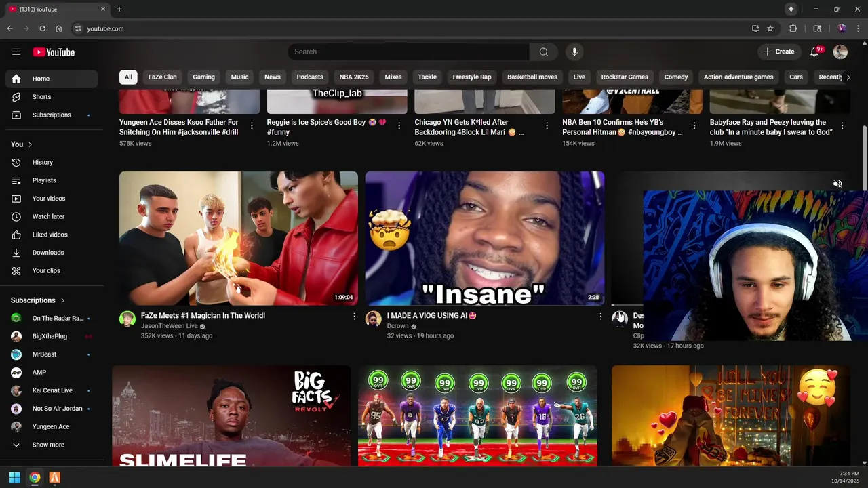This screenshot has height=488, width=868.
Task: Start voice search with microphone icon
Action: tap(574, 52)
